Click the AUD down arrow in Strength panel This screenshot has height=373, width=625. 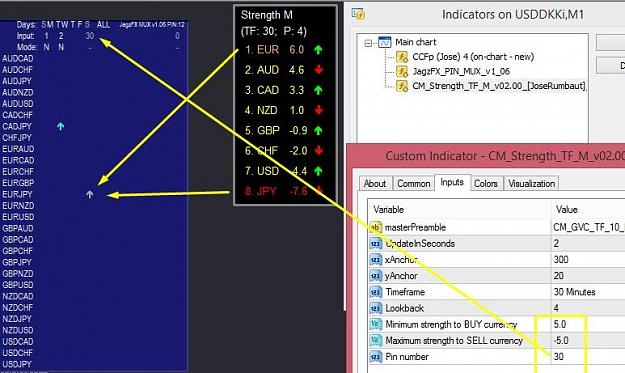(x=318, y=70)
